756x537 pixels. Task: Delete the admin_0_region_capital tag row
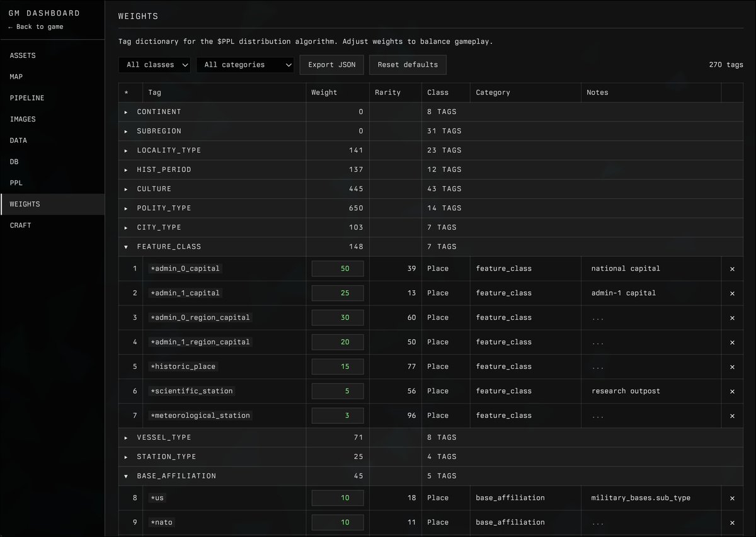[732, 318]
